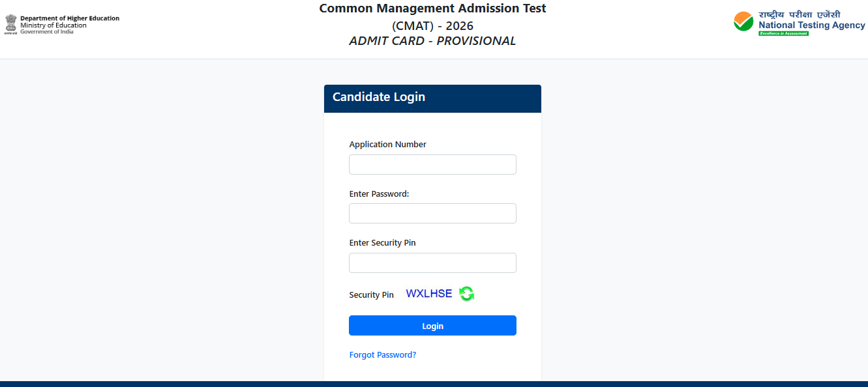Viewport: 868px width, 387px height.
Task: Open the Forgot Password link
Action: (x=383, y=355)
